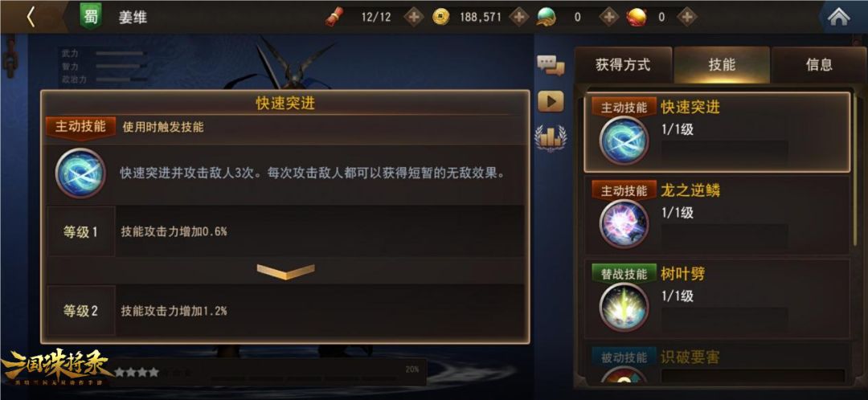This screenshot has height=400, width=868.
Task: Add gold coins with plus button
Action: point(518,17)
